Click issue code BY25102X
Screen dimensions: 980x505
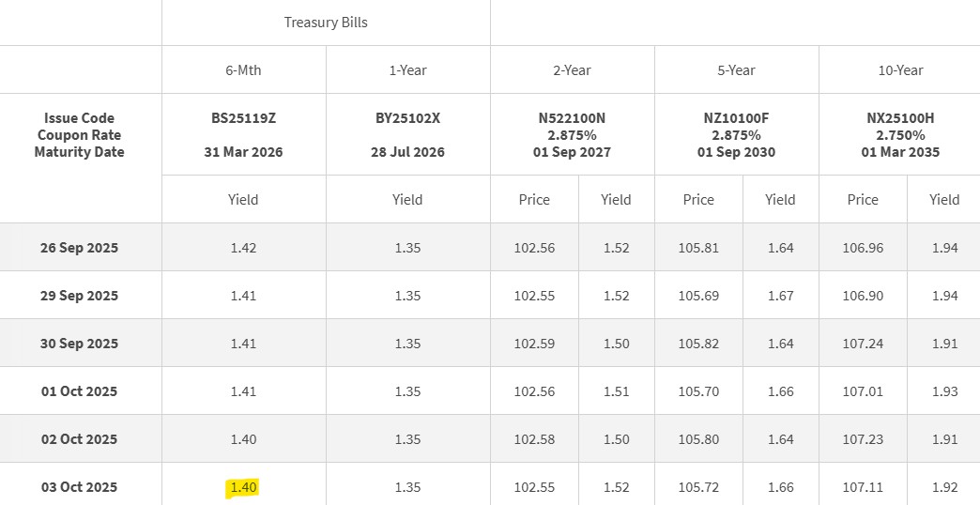click(x=407, y=118)
